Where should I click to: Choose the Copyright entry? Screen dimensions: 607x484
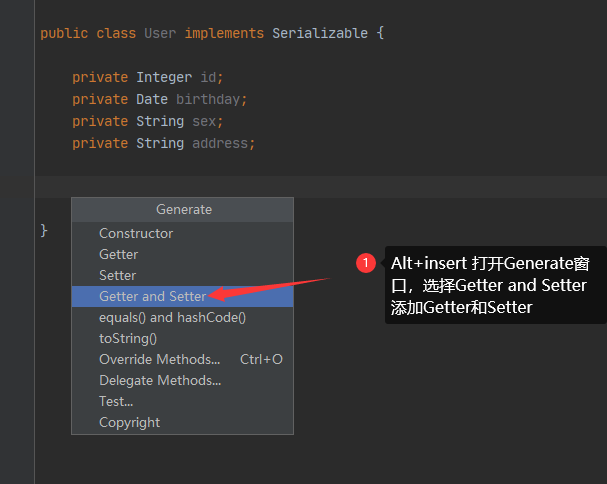[x=129, y=422]
